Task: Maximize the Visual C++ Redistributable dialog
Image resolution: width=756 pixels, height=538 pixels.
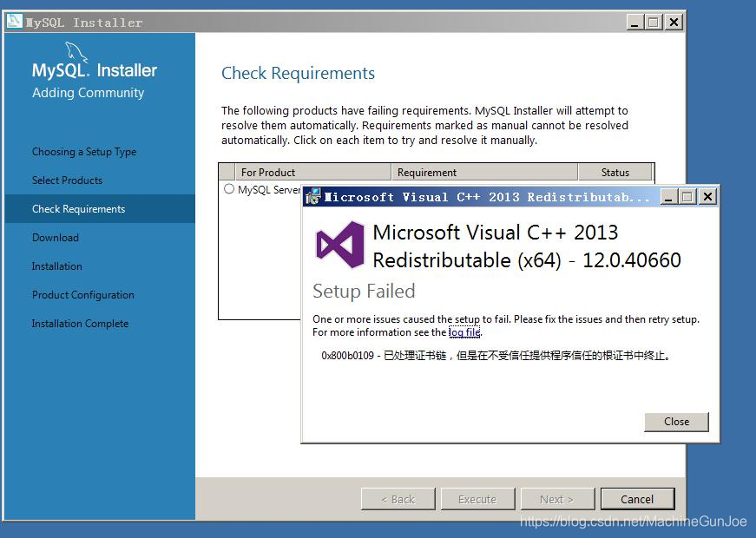Action: (687, 197)
